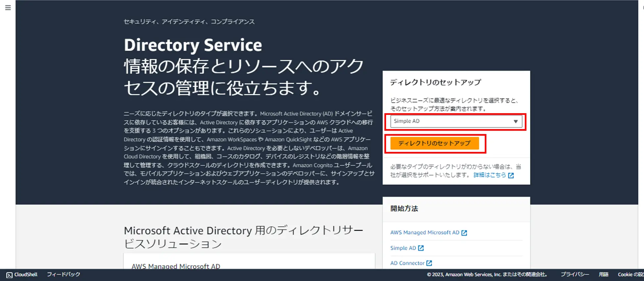Open the hamburger navigation menu
The height and width of the screenshot is (281, 644).
(8, 8)
